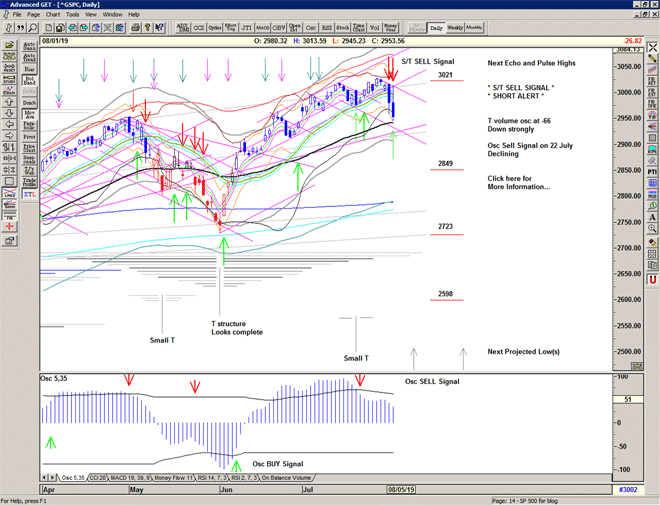The width and height of the screenshot is (660, 505).
Task: Switch to the MACD 19, 39, 9 tab
Action: 130,478
